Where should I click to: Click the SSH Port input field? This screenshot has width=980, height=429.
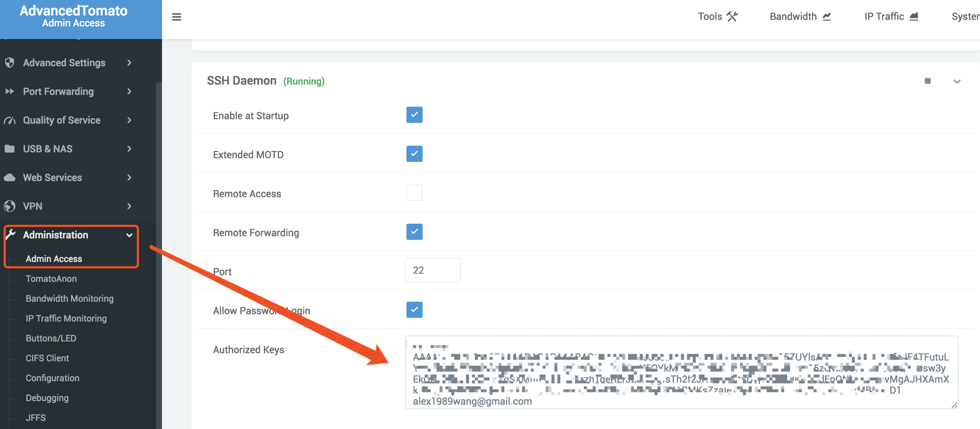[433, 270]
